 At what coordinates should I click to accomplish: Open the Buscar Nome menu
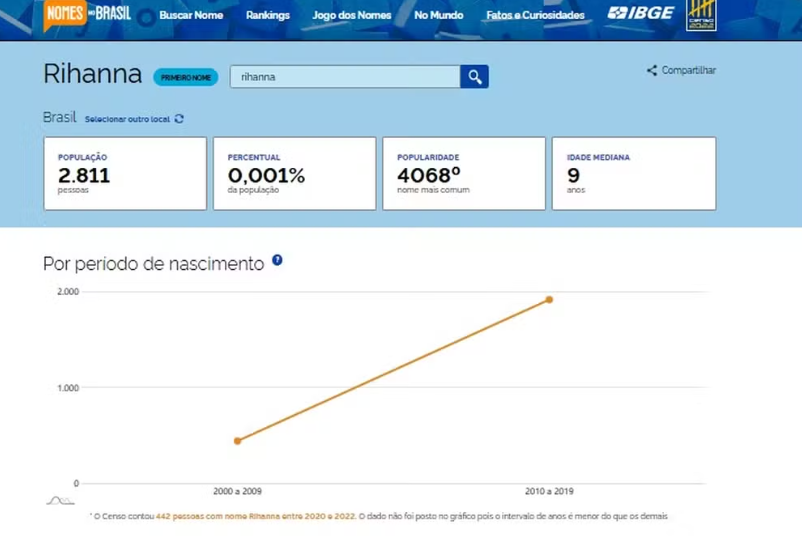click(192, 15)
